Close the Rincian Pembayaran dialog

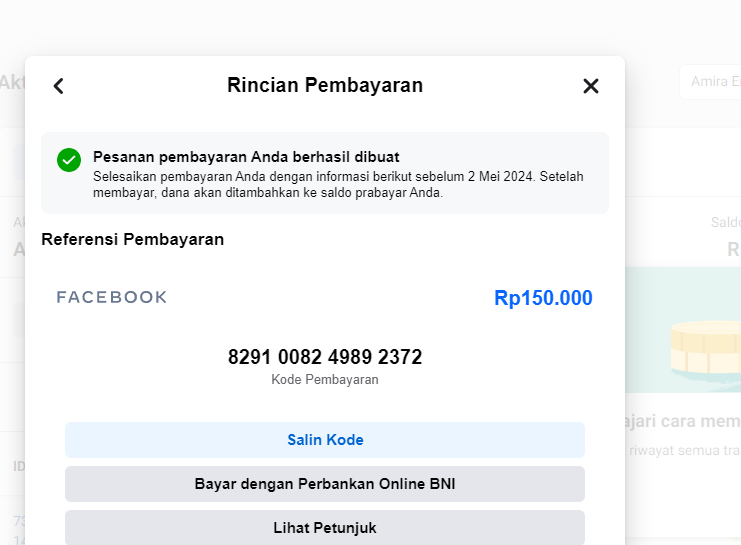pyautogui.click(x=591, y=86)
